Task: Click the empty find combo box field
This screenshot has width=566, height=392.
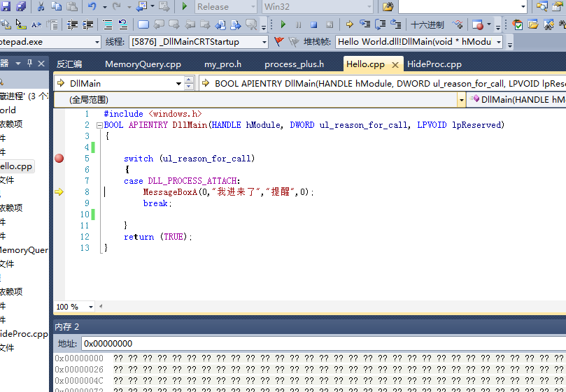Action: pos(462,6)
